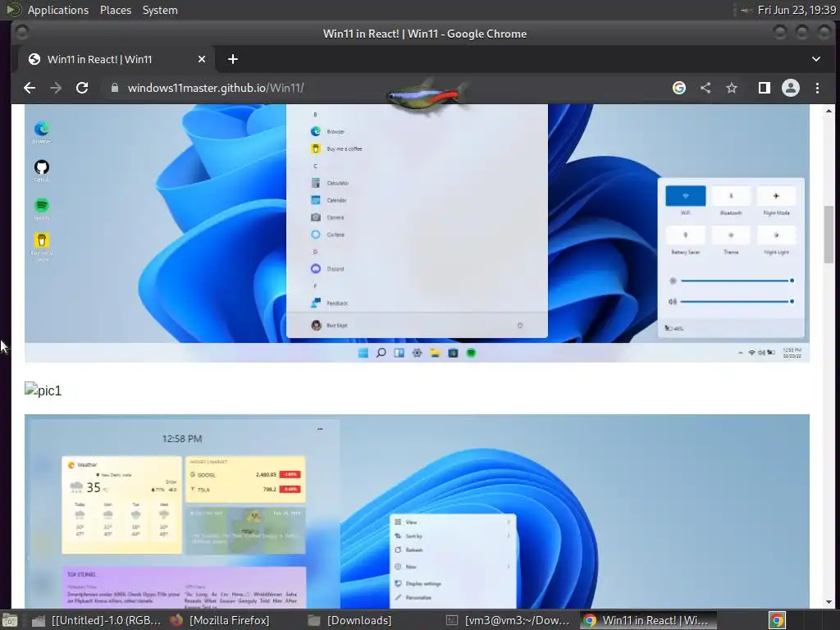The image size is (840, 630).
Task: Open the Google icon in the address bar
Action: (x=678, y=88)
